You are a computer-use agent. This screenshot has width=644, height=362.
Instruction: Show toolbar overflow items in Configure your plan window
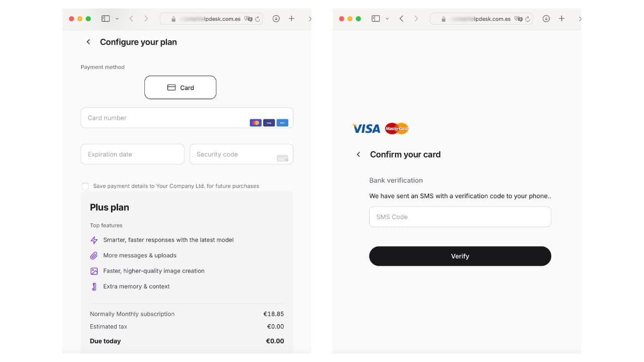pyautogui.click(x=309, y=19)
